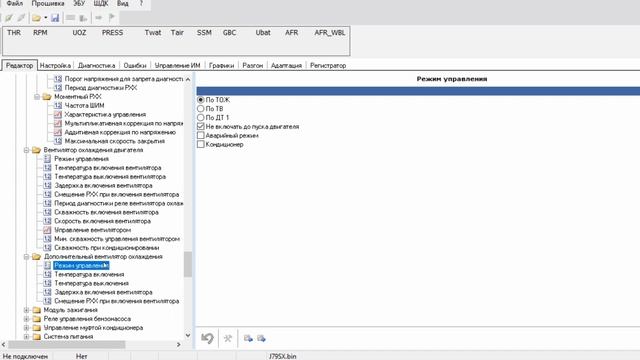Click the blue floppy disk save icon
The width and height of the screenshot is (640, 360).
pyautogui.click(x=55, y=18)
